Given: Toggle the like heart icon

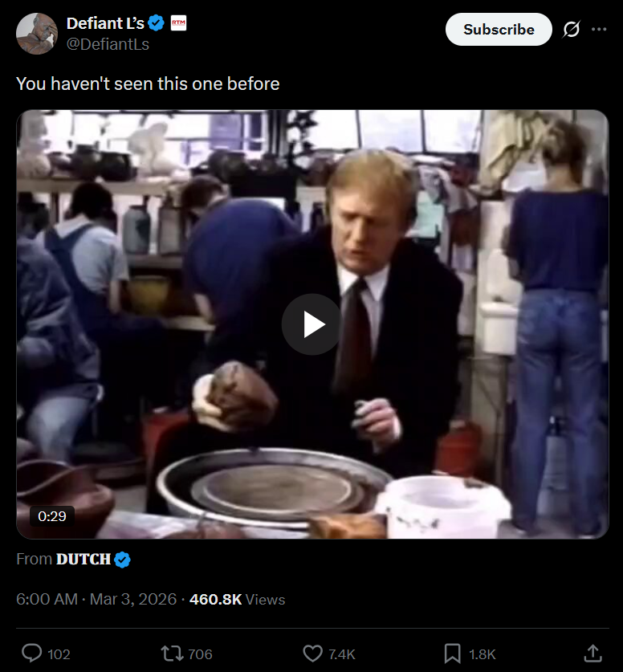Looking at the screenshot, I should 312,654.
